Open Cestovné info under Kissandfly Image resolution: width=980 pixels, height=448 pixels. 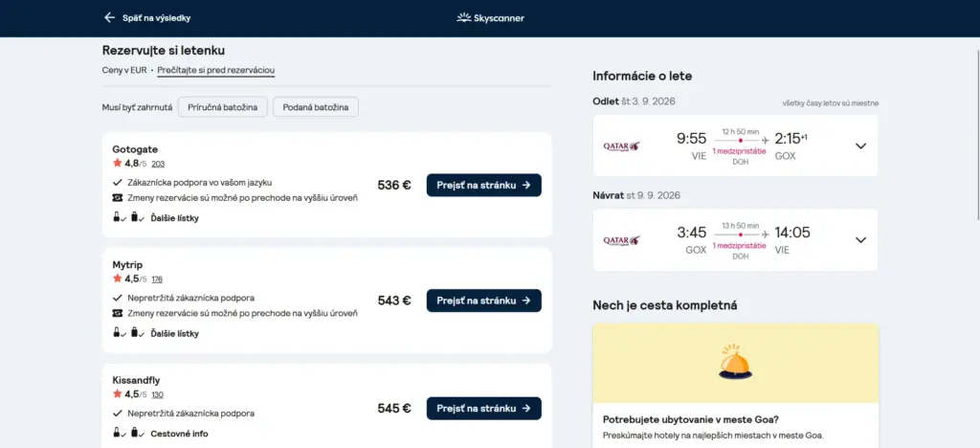(179, 434)
